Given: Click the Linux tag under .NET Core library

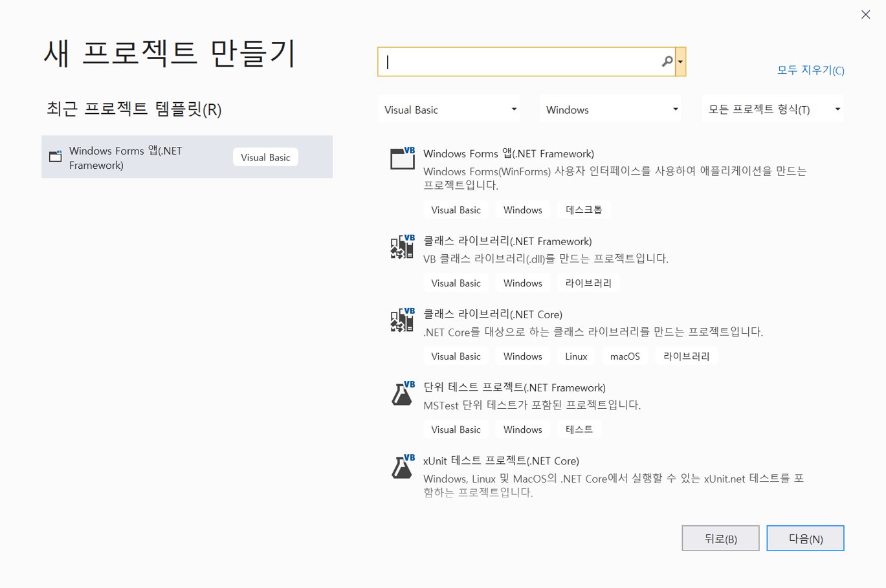Looking at the screenshot, I should [576, 356].
